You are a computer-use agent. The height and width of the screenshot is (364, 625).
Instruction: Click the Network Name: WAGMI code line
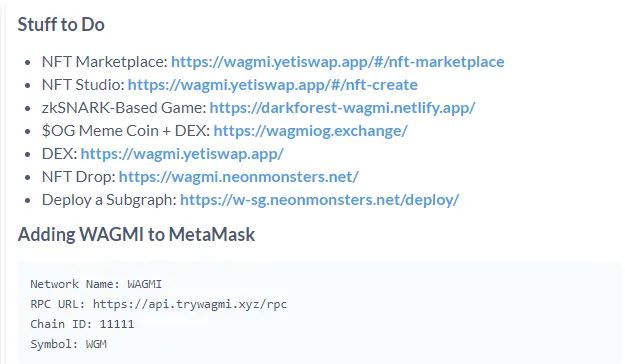pos(96,284)
